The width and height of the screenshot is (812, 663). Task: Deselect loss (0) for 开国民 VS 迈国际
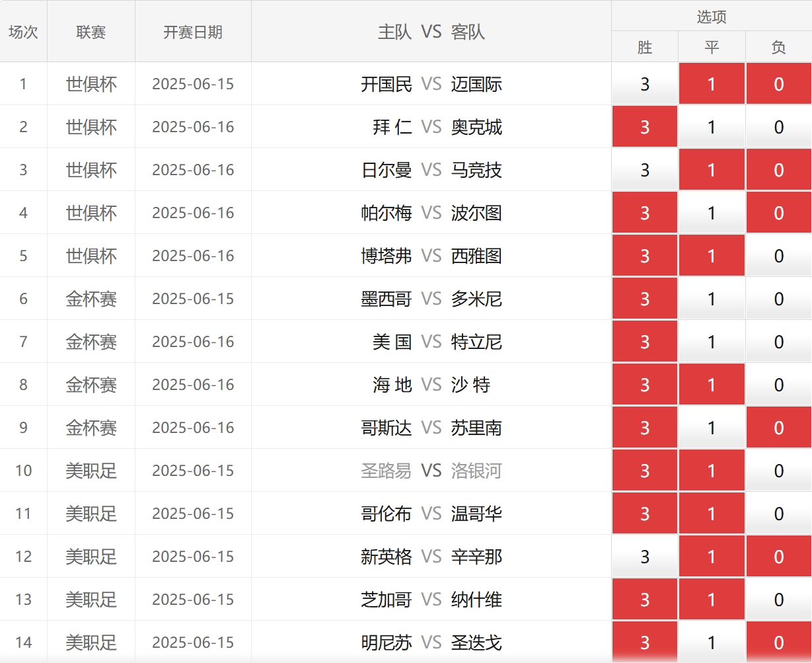(779, 84)
